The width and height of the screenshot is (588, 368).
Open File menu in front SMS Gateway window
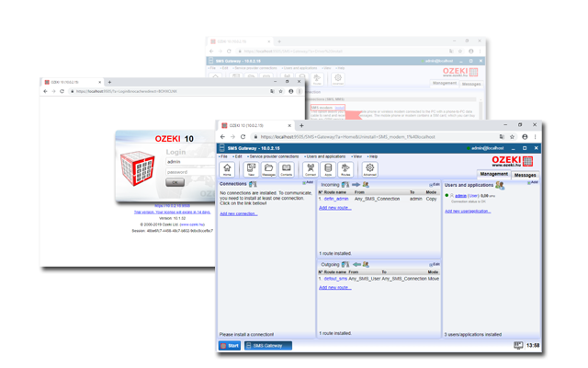[223, 156]
